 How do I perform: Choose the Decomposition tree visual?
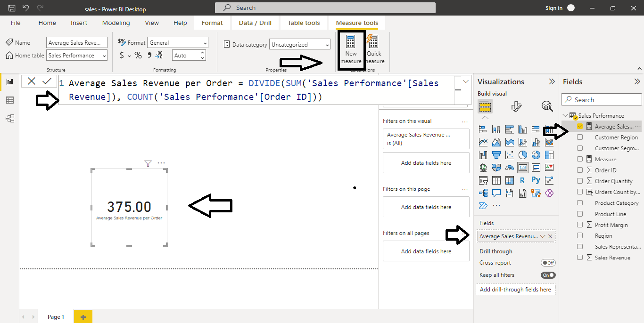483,193
